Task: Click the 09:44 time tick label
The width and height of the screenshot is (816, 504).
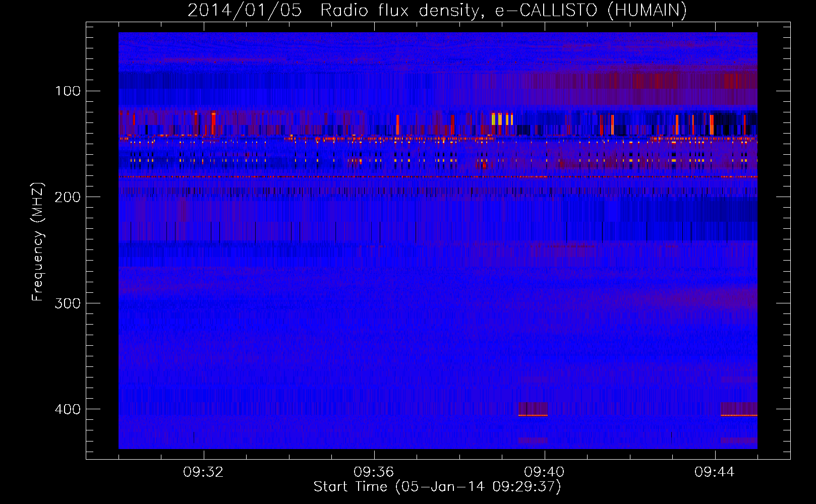Action: coord(715,472)
